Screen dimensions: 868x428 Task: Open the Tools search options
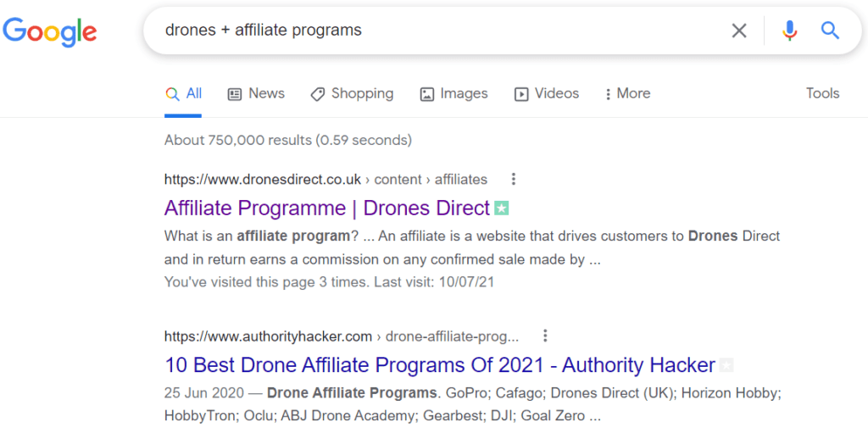coord(822,93)
